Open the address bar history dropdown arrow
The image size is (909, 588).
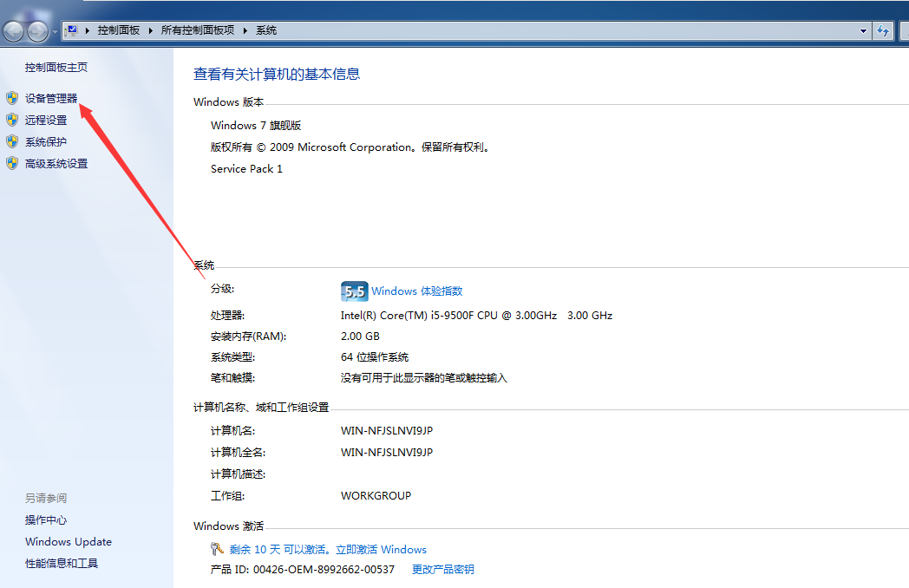tap(864, 29)
